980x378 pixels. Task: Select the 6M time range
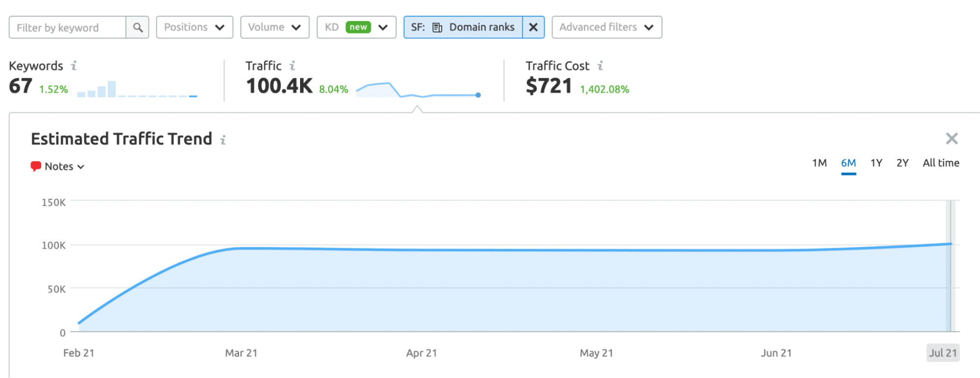click(x=848, y=163)
